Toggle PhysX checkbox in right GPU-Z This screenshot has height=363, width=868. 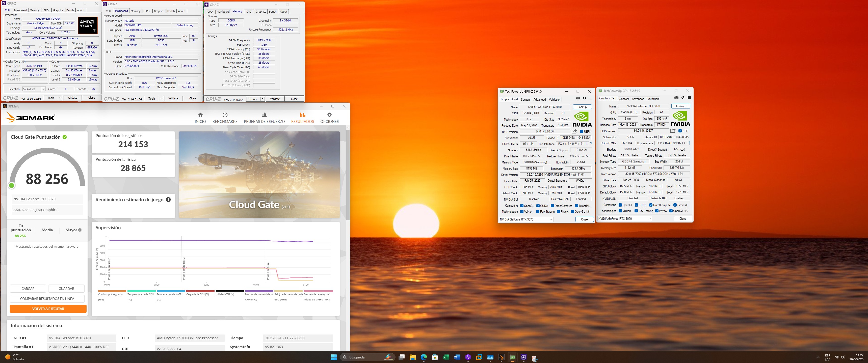coord(657,211)
